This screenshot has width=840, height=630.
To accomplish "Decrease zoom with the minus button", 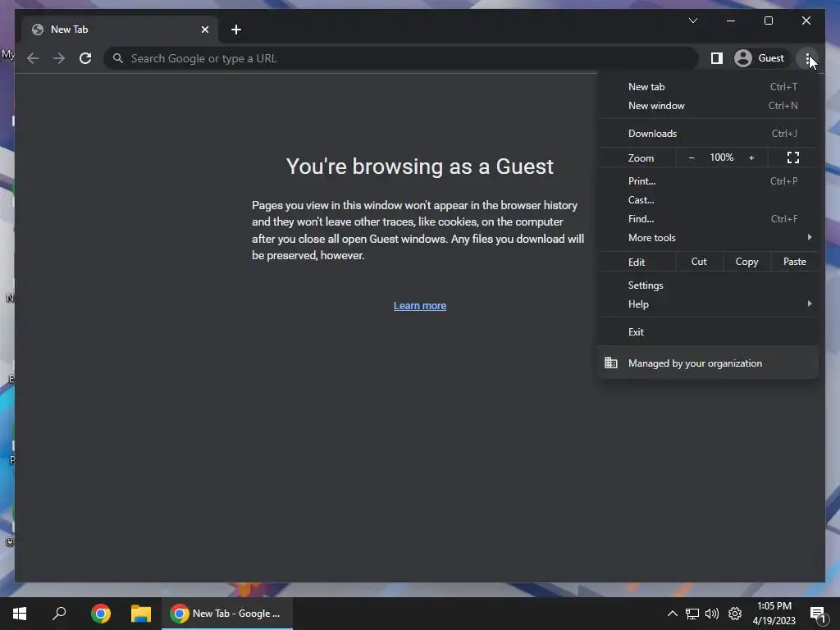I will [x=692, y=157].
